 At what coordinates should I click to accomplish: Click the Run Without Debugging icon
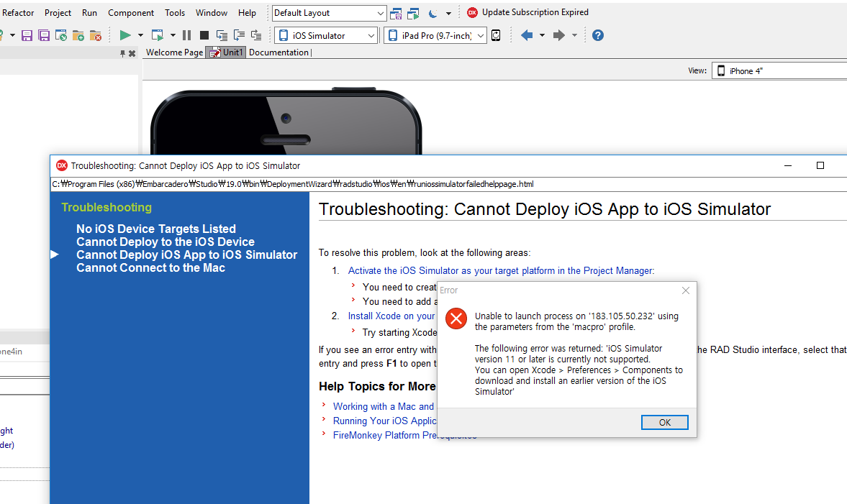point(158,35)
